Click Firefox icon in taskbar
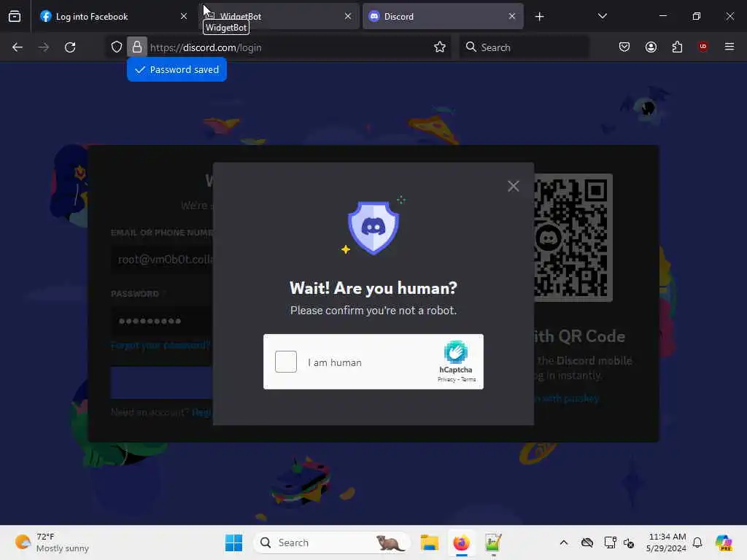747x560 pixels. [x=461, y=542]
